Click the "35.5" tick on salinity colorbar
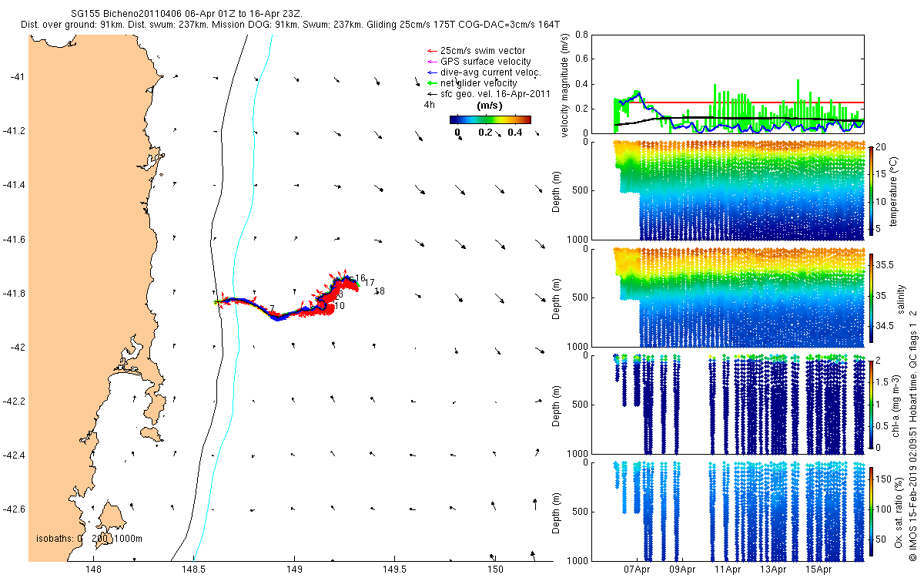 point(885,264)
